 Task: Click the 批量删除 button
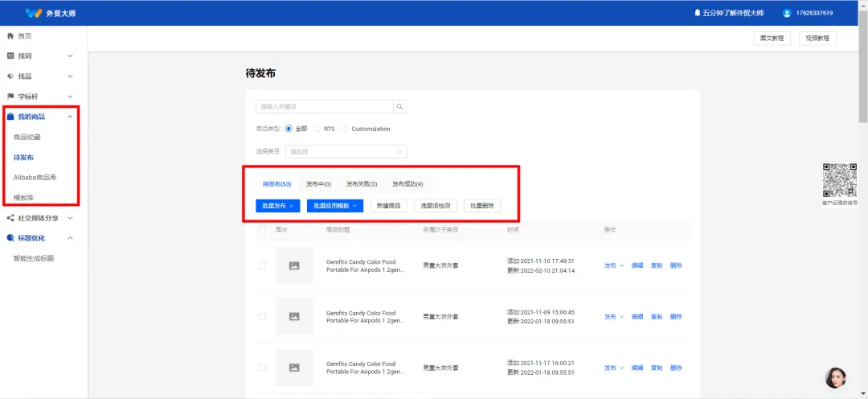tap(482, 206)
